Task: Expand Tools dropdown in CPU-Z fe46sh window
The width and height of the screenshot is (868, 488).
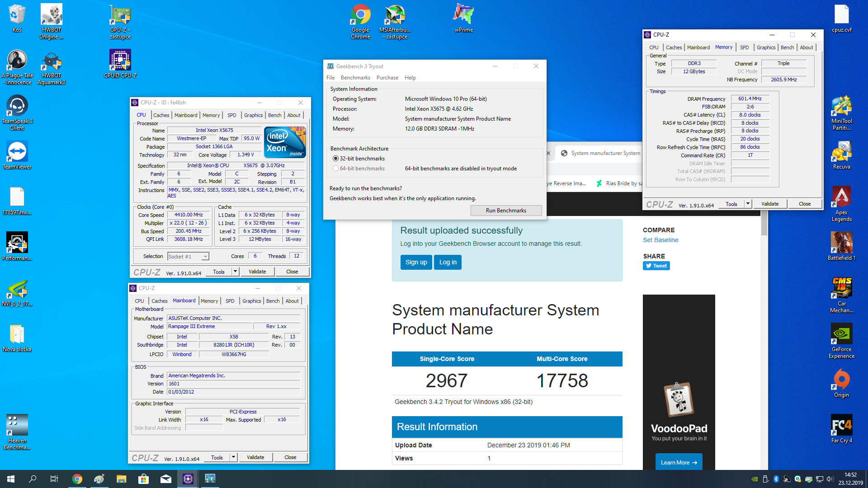Action: [235, 272]
